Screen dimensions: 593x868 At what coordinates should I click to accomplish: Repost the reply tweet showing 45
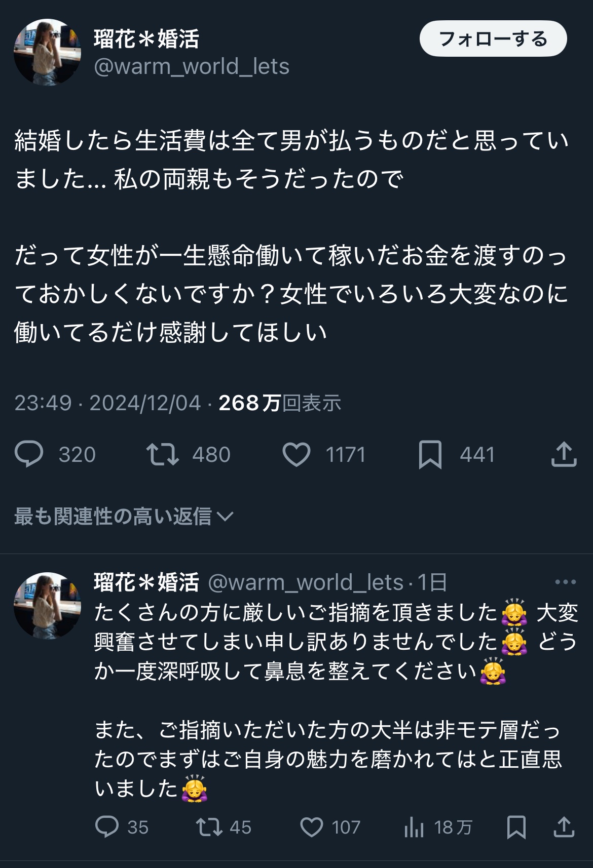209,827
